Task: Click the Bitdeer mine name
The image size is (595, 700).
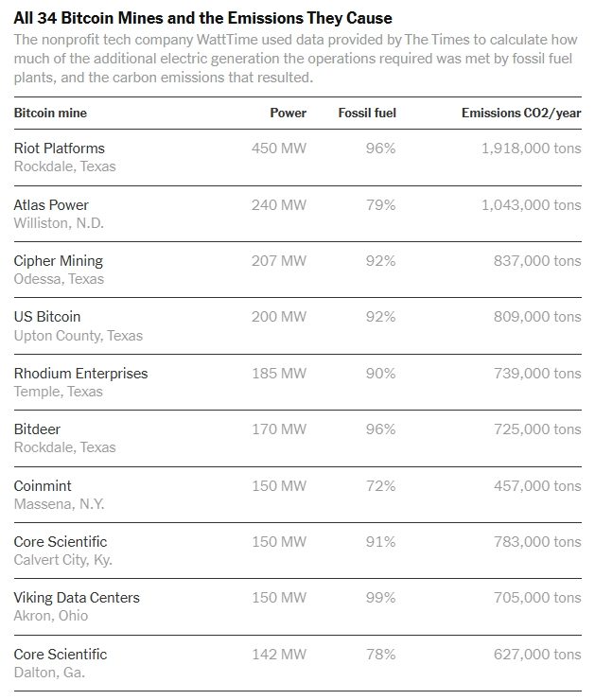Action: pos(37,429)
